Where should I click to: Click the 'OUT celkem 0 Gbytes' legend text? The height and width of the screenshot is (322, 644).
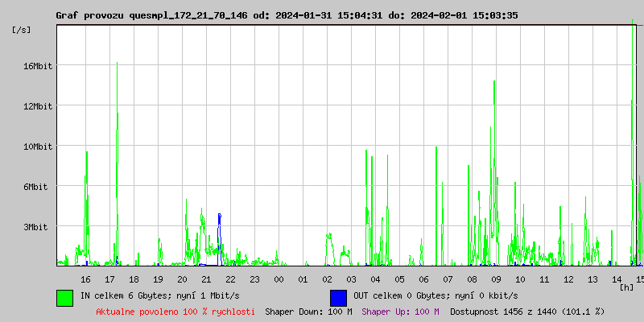pyautogui.click(x=423, y=295)
